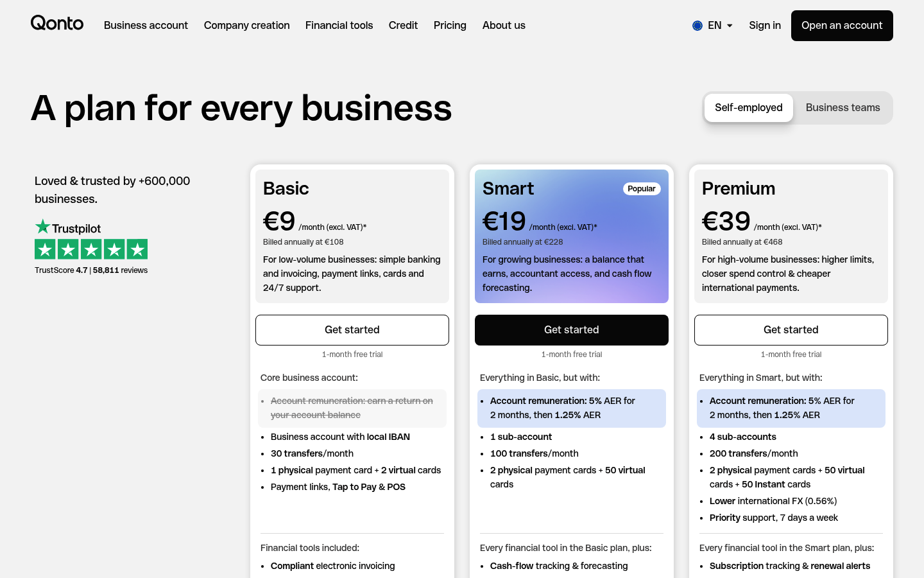
Task: Click the Sign in link
Action: (765, 26)
